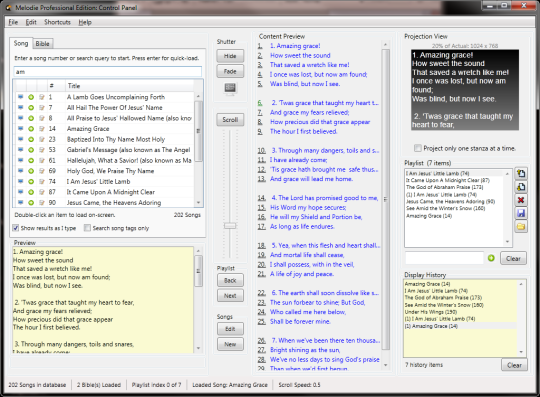Uncheck Show results as I type
Viewport: 540px width, 397px height.
[x=15, y=228]
